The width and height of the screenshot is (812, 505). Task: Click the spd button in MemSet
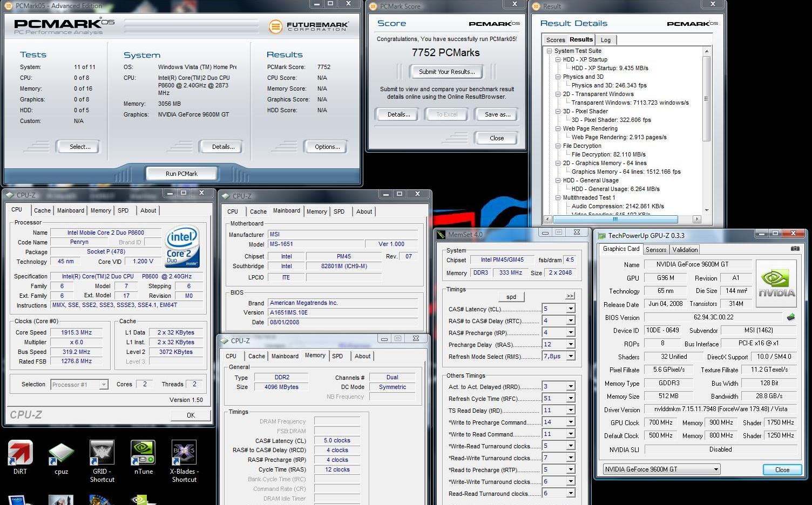click(x=511, y=297)
